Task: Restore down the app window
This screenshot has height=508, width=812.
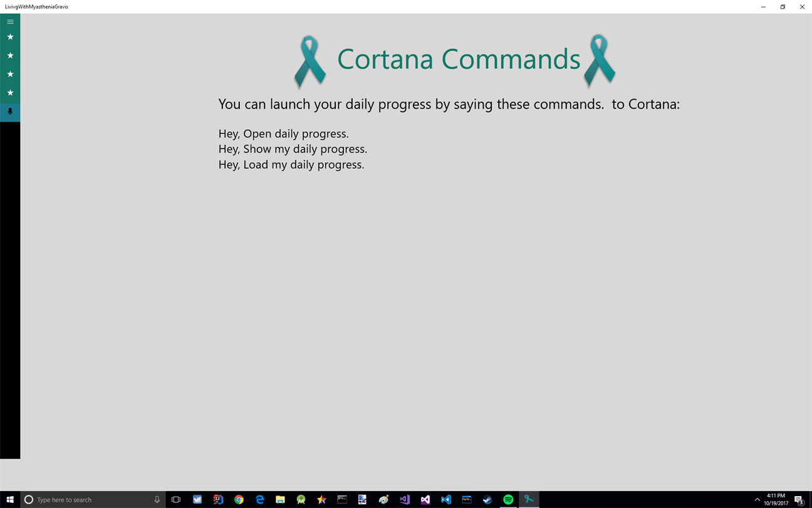Action: (x=783, y=7)
